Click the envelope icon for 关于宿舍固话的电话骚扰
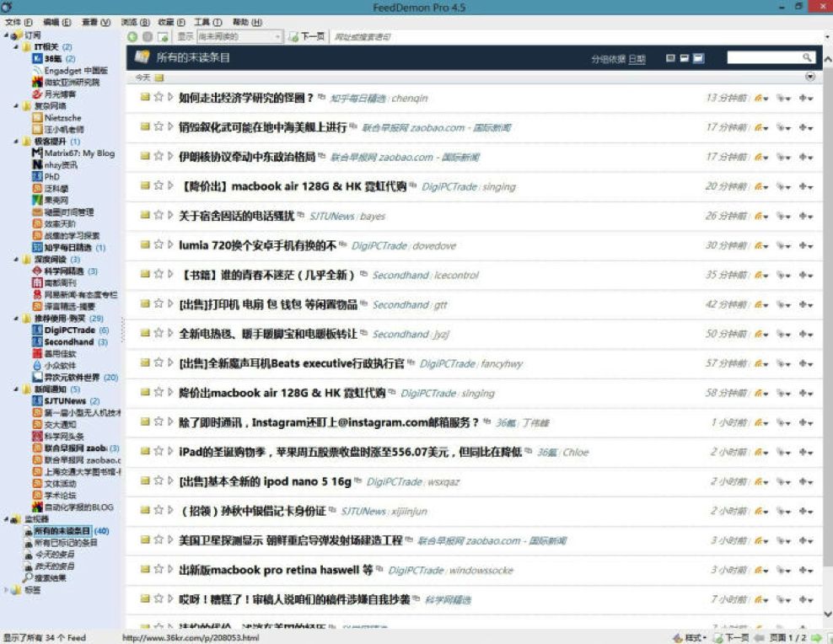This screenshot has width=833, height=644. coord(145,216)
